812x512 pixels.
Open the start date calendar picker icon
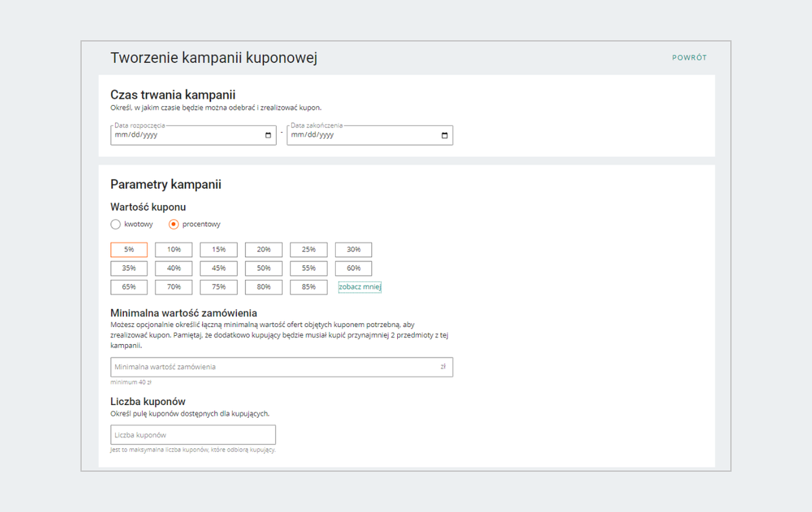coord(269,135)
